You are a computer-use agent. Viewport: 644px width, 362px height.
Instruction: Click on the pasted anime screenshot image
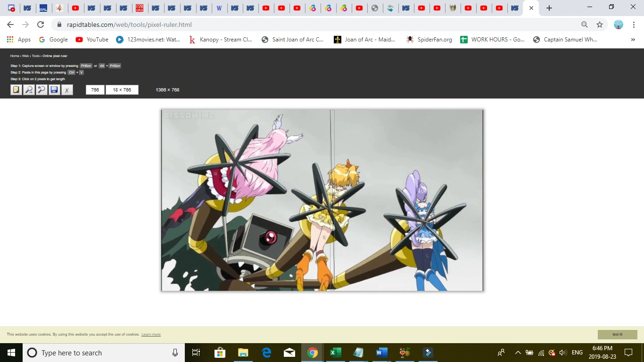pyautogui.click(x=322, y=200)
